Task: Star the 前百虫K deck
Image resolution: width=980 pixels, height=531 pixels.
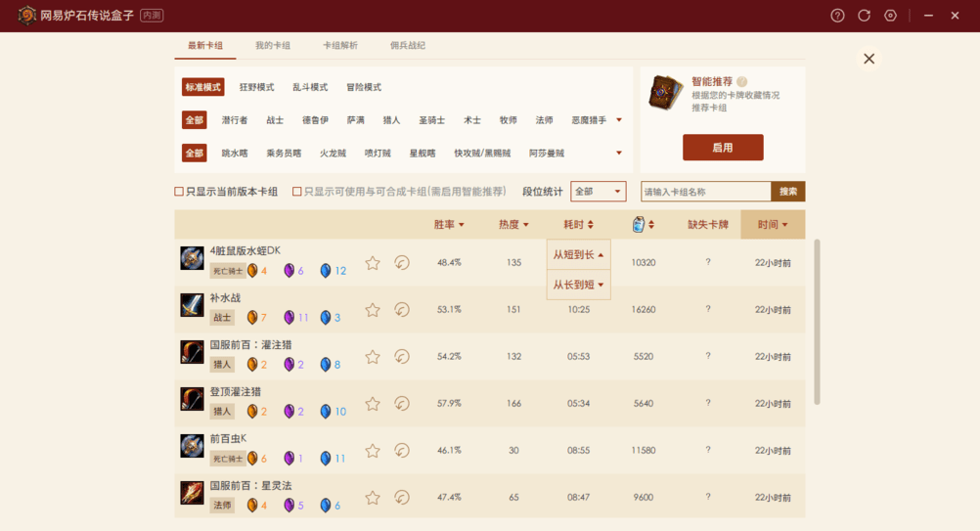Action: point(373,451)
